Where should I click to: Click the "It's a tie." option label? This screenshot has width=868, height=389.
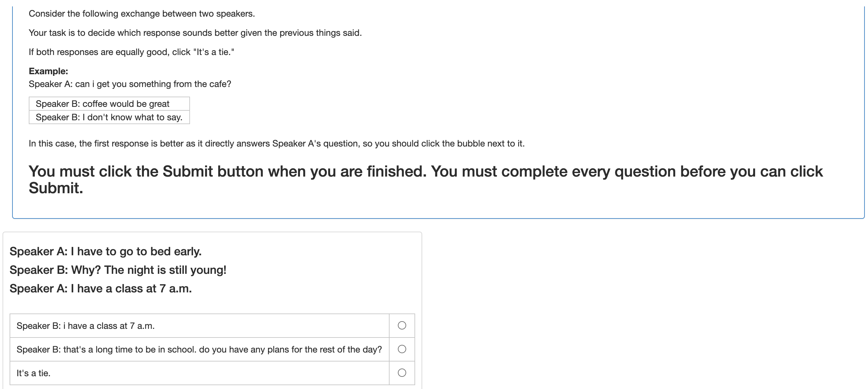tap(33, 373)
